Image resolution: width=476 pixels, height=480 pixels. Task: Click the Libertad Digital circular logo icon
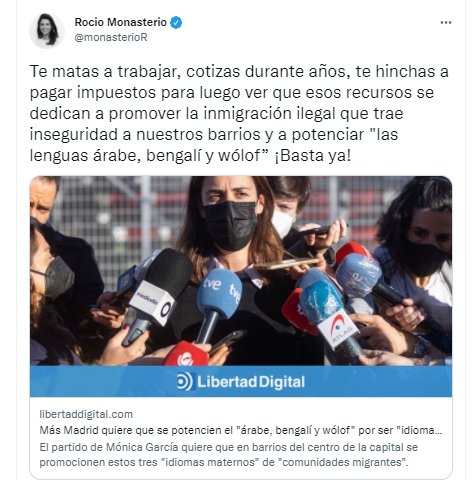point(184,381)
